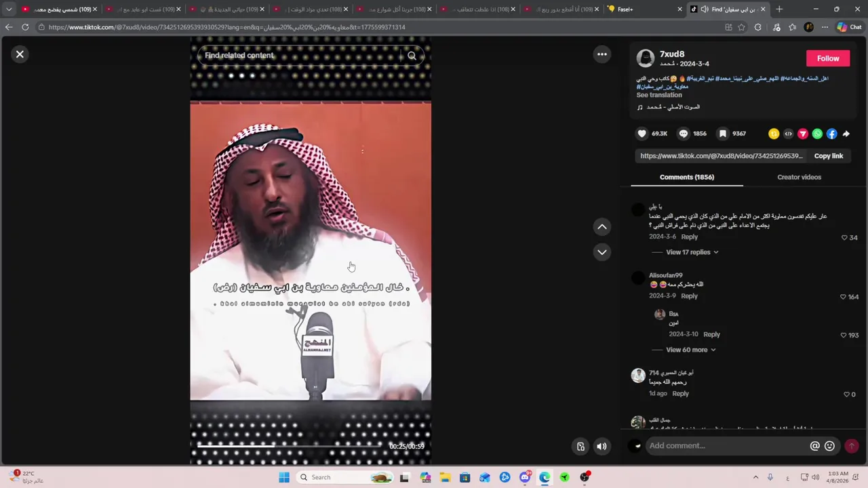
Task: Reply to the 1d ago comment
Action: coord(680,394)
